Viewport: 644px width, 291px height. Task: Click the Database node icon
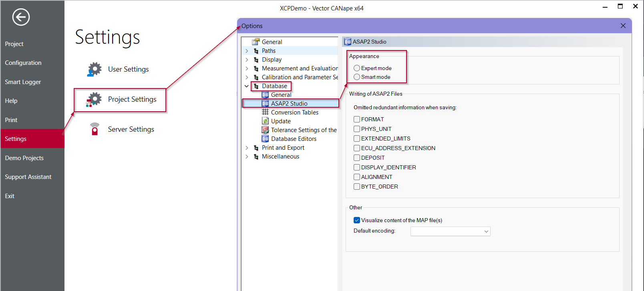[256, 86]
